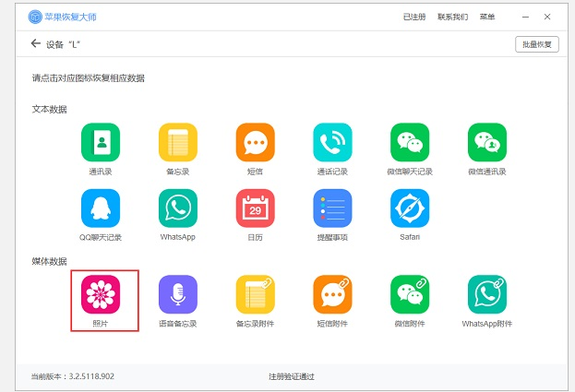Click the 设备 "L" device title
This screenshot has width=575, height=392.
click(63, 44)
